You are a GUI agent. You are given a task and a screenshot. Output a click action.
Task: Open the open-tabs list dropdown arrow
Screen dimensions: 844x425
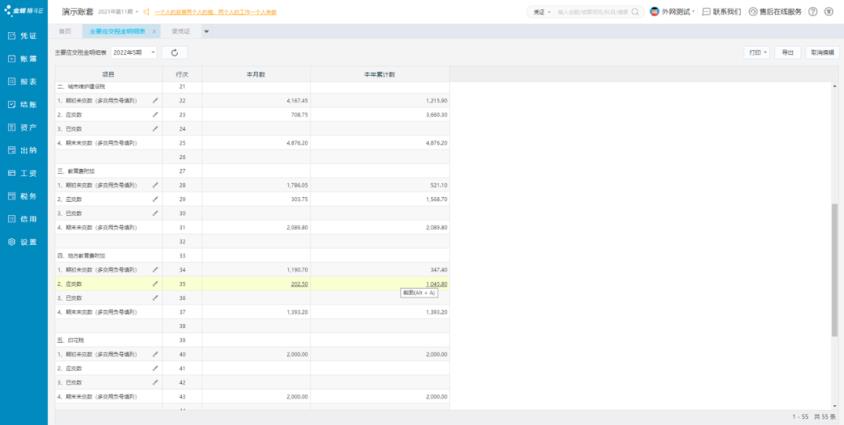[x=206, y=31]
